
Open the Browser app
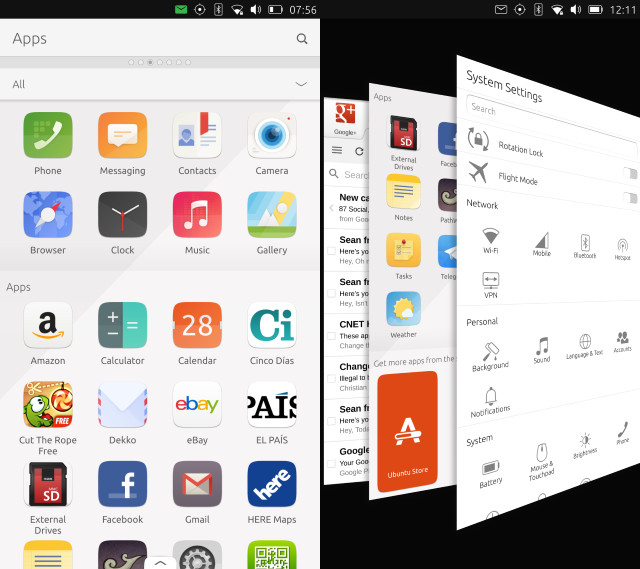click(x=48, y=215)
